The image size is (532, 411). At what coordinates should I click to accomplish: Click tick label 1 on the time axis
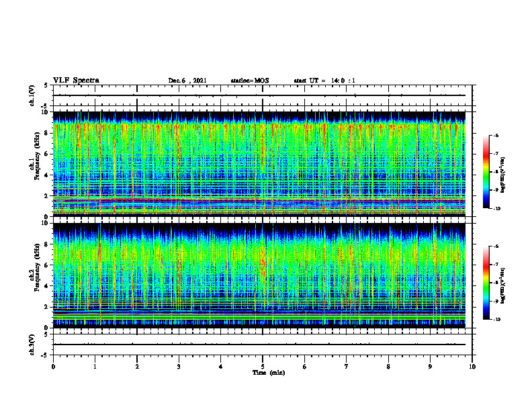click(95, 367)
